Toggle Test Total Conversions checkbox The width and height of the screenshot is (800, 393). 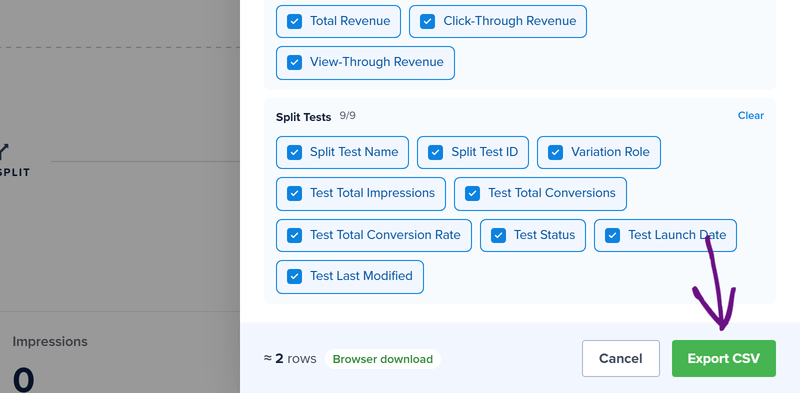pyautogui.click(x=472, y=193)
